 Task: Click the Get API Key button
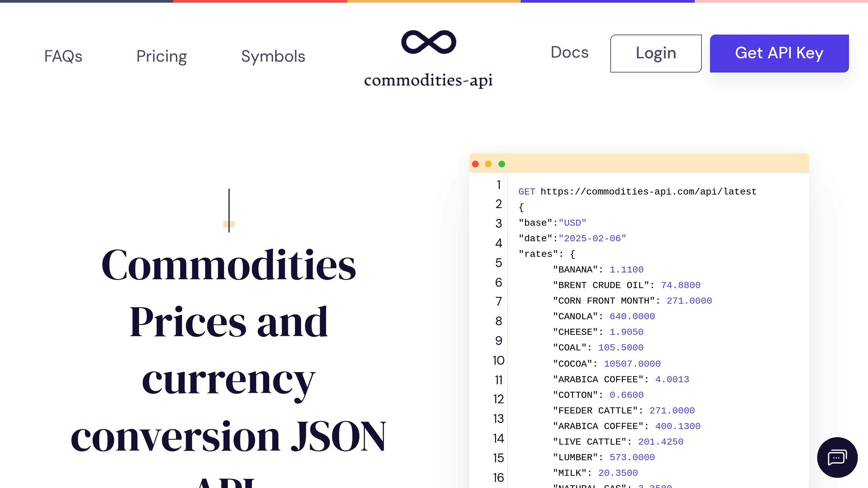(780, 53)
